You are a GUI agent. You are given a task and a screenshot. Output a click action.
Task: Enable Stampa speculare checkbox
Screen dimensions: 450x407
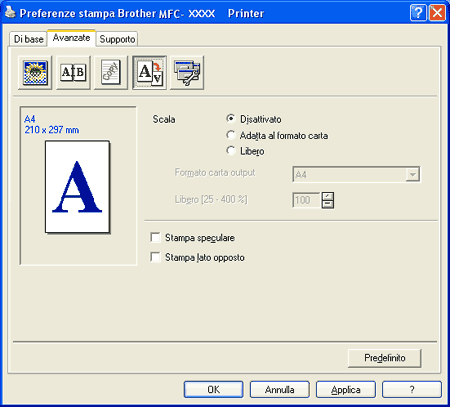coord(155,237)
